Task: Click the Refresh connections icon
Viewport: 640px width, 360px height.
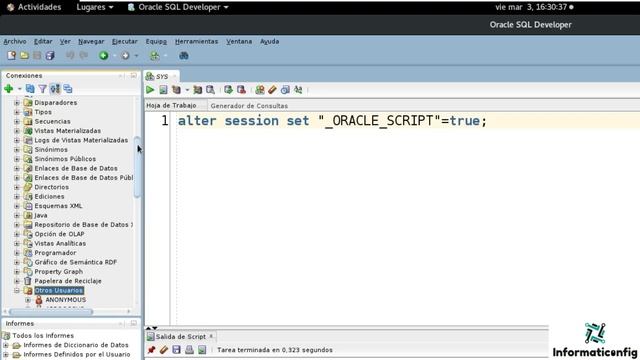Action: (x=30, y=89)
